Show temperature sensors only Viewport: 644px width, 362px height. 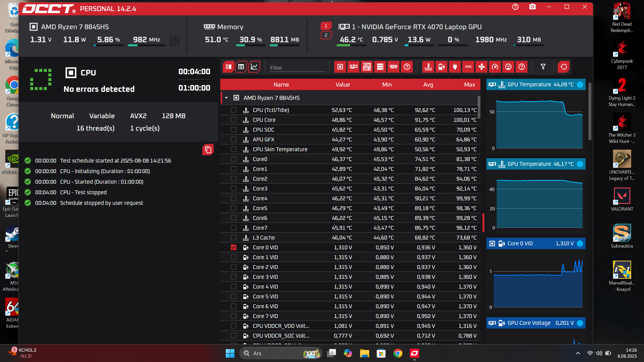(428, 67)
